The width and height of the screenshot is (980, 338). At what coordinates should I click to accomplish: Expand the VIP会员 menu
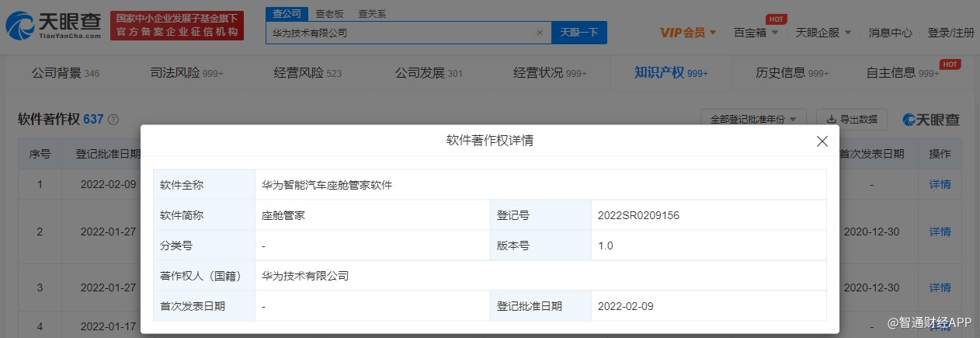tap(689, 33)
